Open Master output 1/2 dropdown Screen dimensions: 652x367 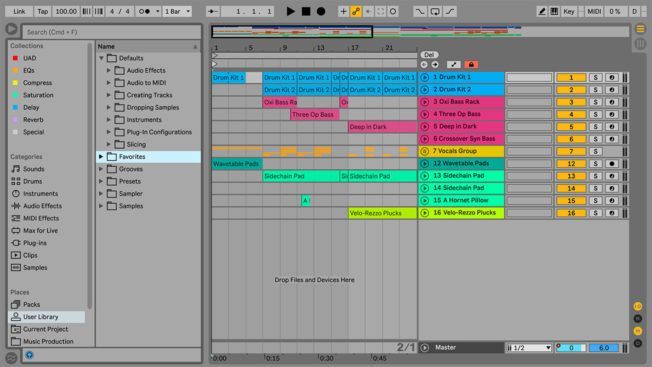pos(529,348)
